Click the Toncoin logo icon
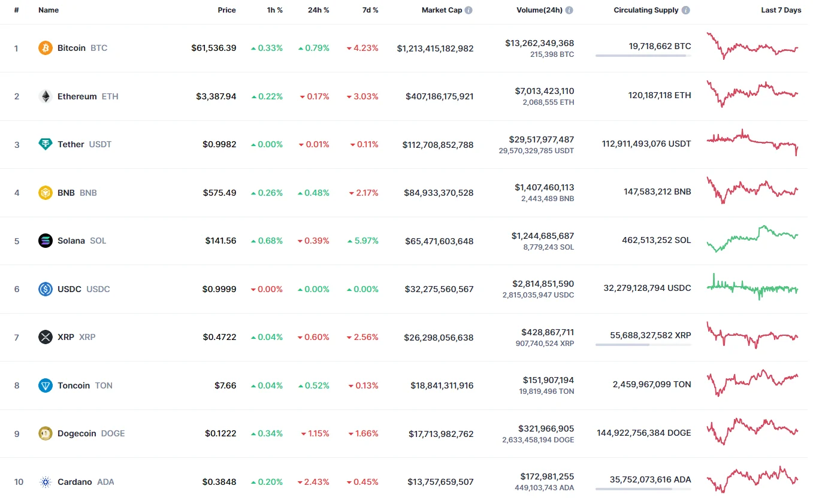813x504 pixels. (x=46, y=385)
